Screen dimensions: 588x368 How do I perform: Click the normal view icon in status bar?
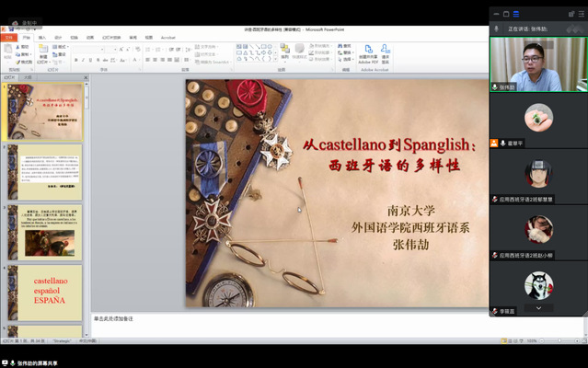point(503,341)
